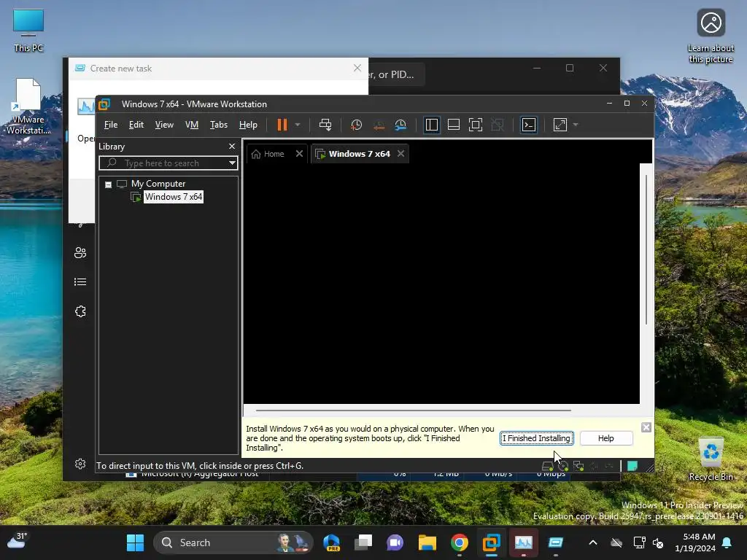Open File Explorer from taskbar
Viewport: 747px width, 560px height.
427,542
